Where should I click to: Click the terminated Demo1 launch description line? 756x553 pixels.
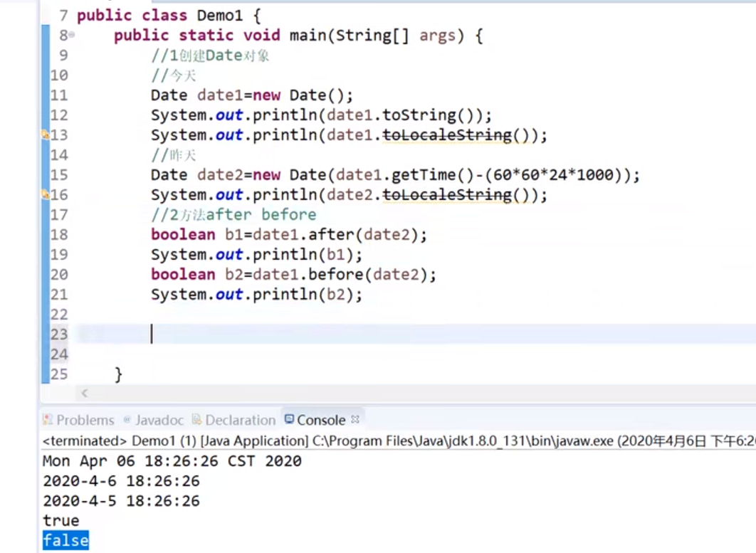[x=399, y=441]
